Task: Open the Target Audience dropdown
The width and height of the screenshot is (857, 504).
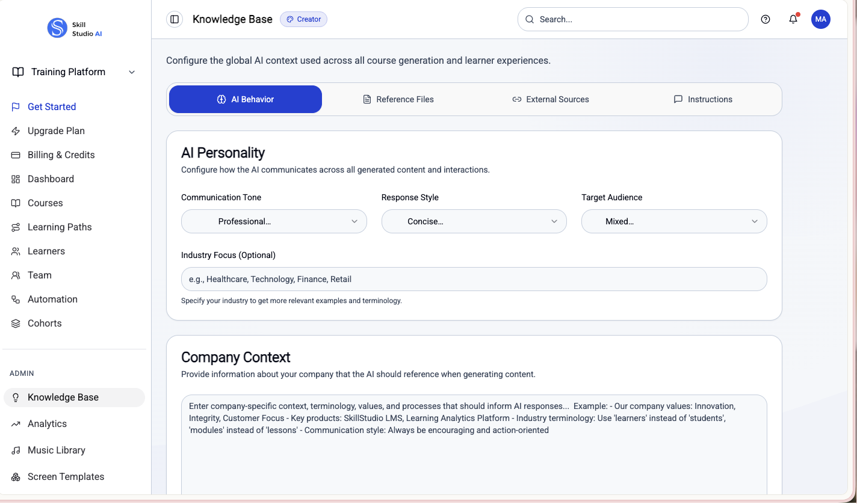Action: pos(673,221)
